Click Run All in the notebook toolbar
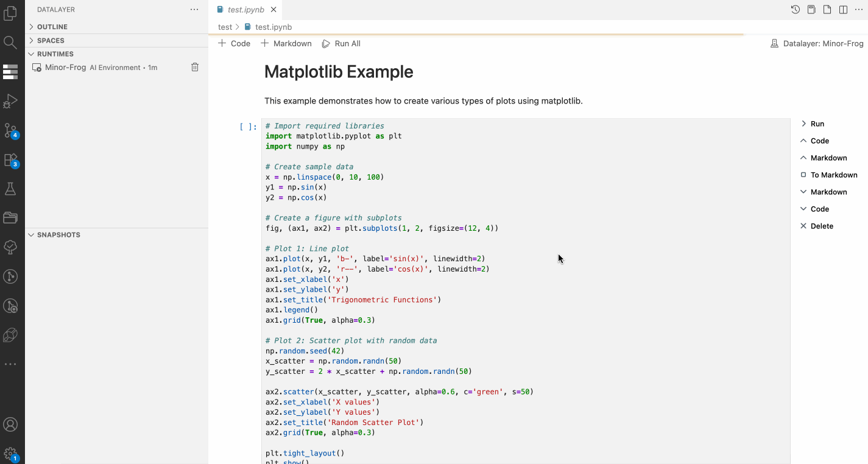Screen dimensions: 868x464 click(x=341, y=44)
